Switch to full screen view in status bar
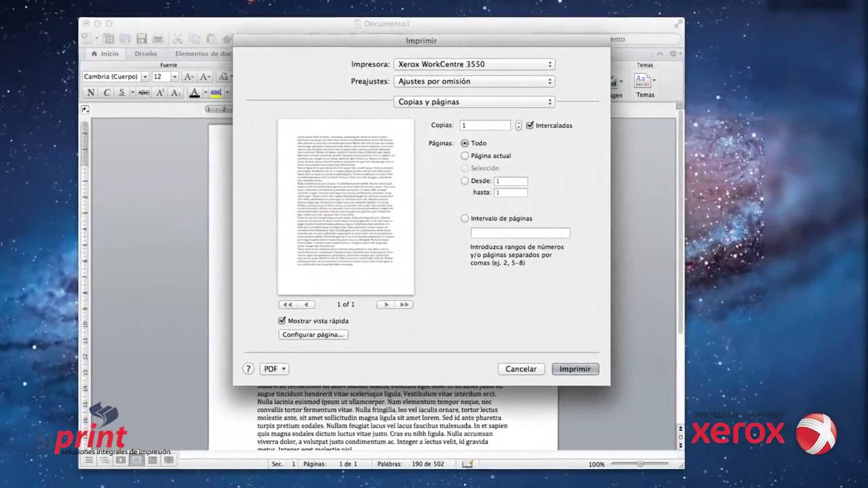The image size is (868, 488). [169, 460]
